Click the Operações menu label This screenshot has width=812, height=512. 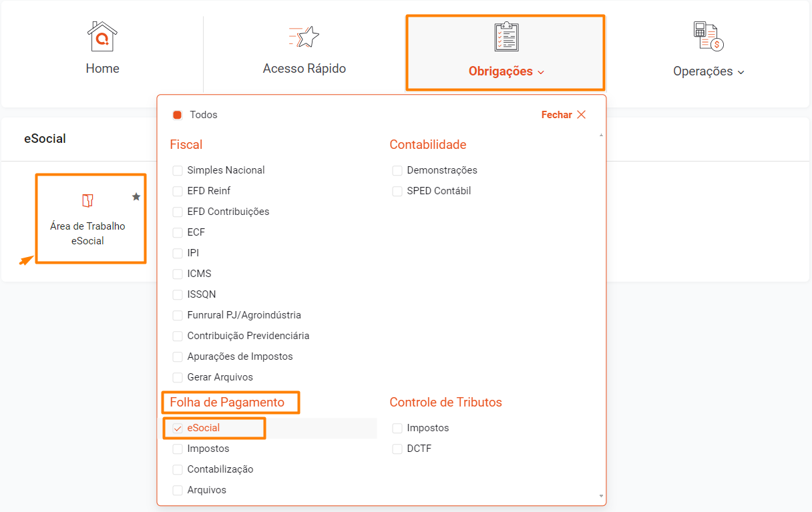702,71
